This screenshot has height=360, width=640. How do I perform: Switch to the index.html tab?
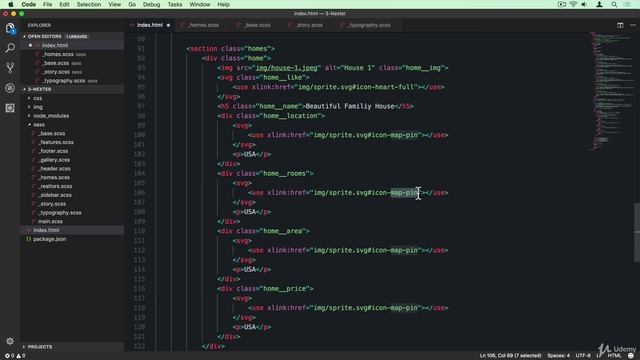[149, 25]
